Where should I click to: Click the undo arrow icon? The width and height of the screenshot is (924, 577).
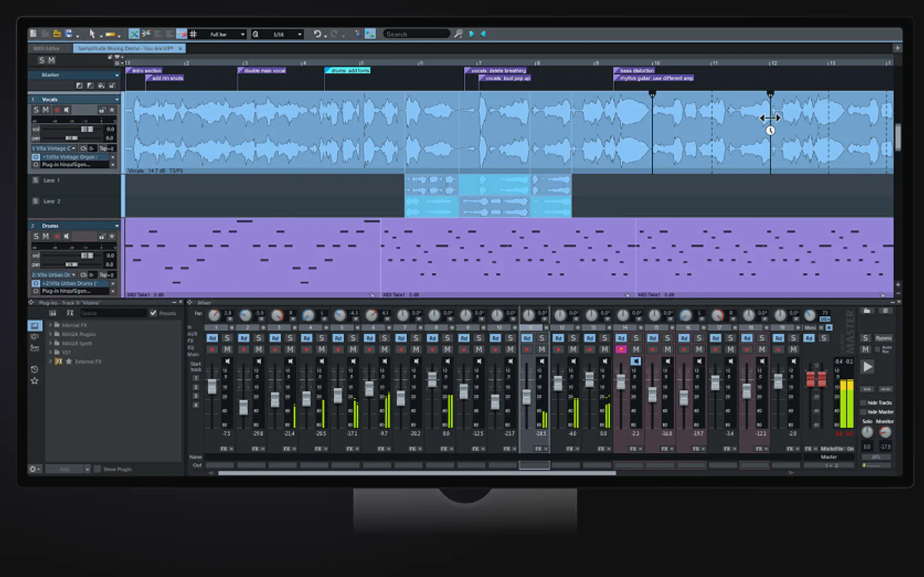[x=317, y=34]
